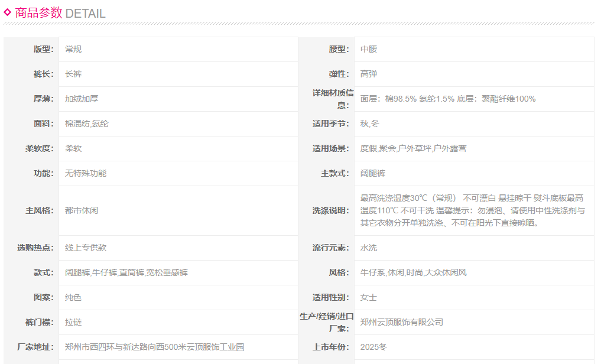Click the 功能 value 无特殊功能
This screenshot has height=364, width=601.
(86, 173)
